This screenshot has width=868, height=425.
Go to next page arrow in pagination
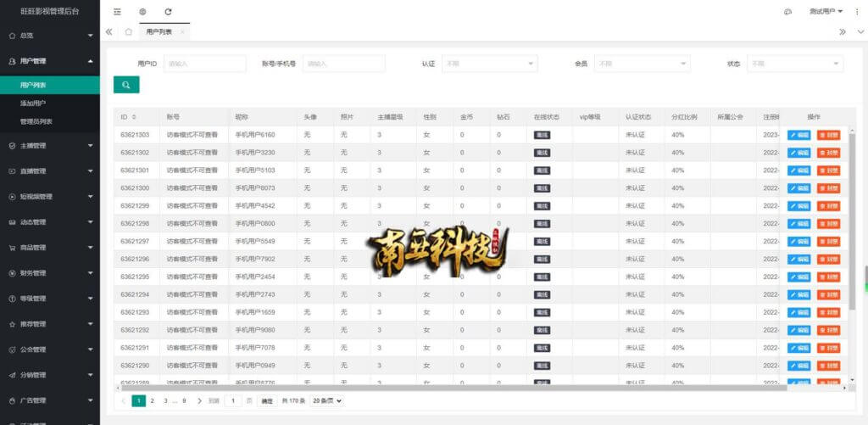[199, 400]
